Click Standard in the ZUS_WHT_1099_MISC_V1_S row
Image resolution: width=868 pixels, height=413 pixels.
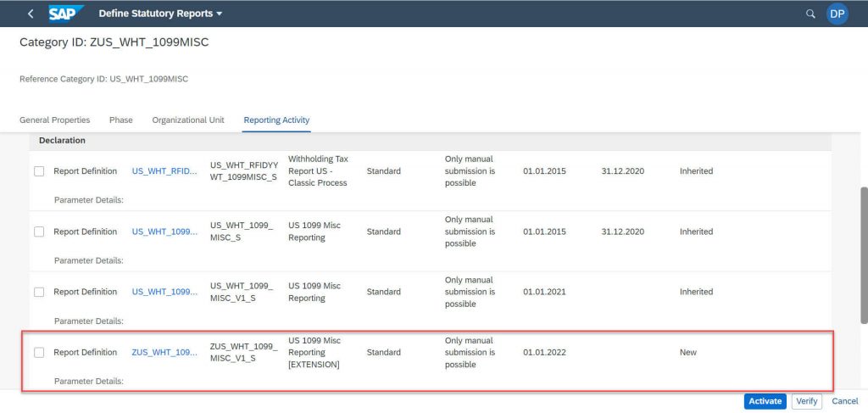(384, 352)
